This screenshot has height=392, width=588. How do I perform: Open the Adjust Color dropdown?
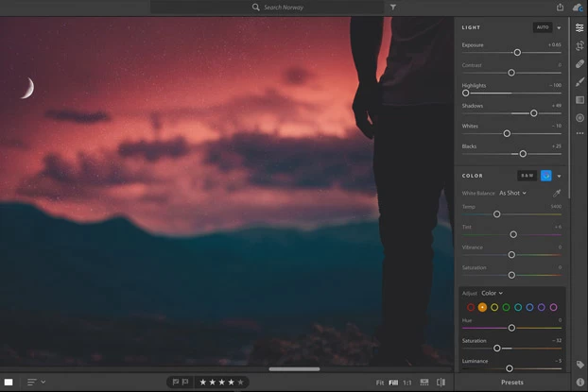(x=492, y=293)
